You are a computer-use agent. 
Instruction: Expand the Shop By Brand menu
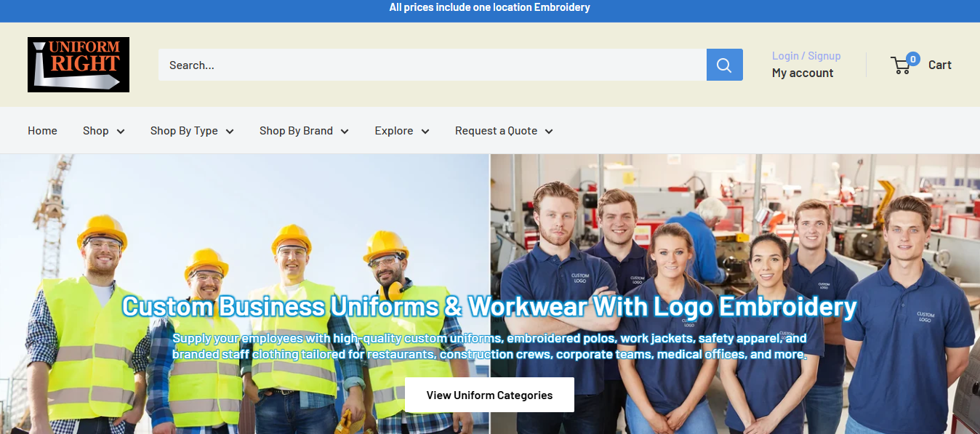(x=304, y=131)
